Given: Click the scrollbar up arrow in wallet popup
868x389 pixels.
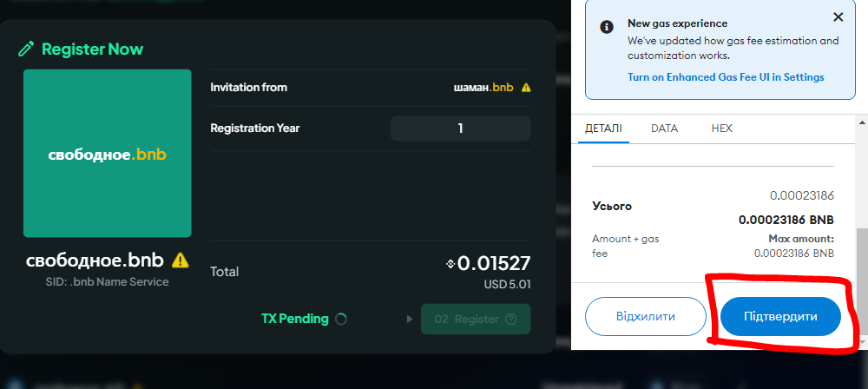Looking at the screenshot, I should (862, 122).
